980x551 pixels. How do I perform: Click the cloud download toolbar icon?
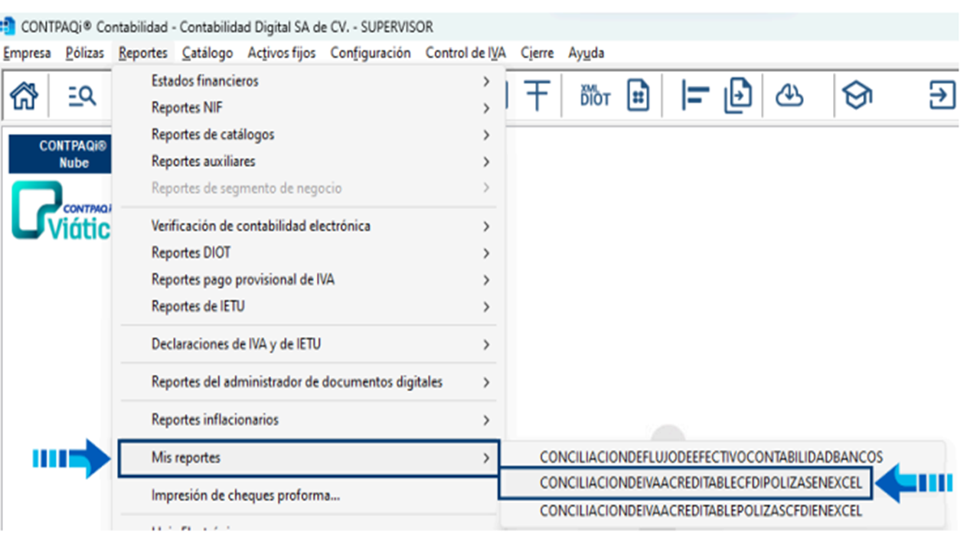coord(789,96)
